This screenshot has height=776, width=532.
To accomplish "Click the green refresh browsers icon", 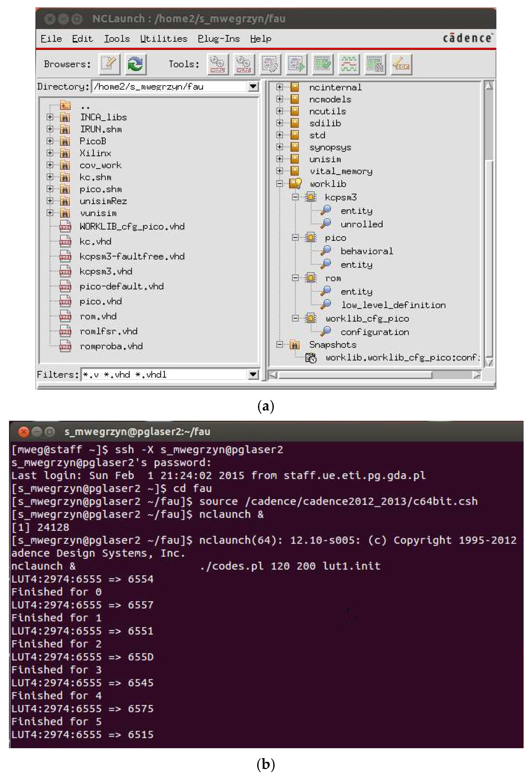I will pos(136,64).
